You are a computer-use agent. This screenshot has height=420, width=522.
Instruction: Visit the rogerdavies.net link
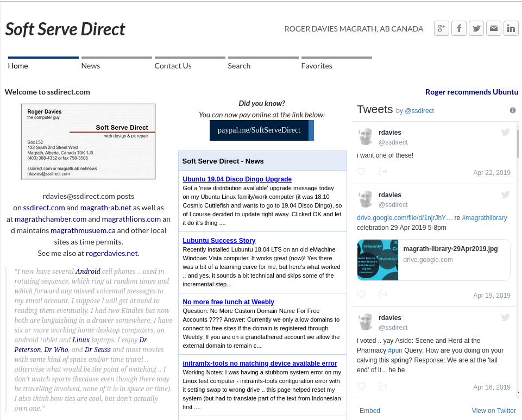[x=111, y=253]
